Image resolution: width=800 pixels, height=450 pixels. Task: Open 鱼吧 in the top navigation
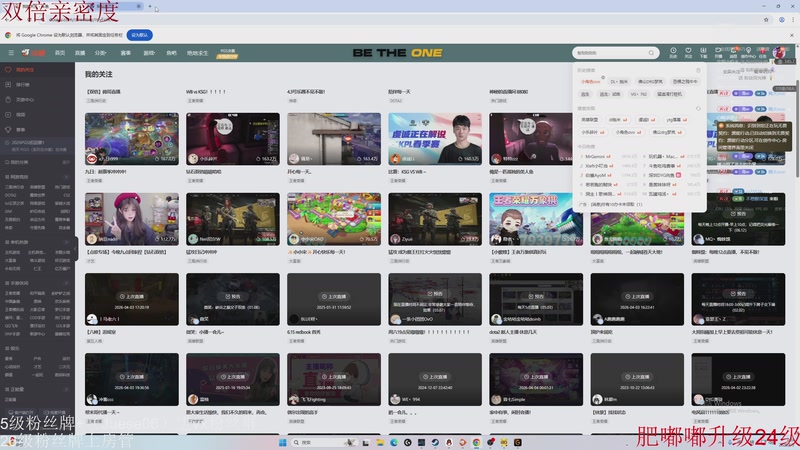[171, 53]
